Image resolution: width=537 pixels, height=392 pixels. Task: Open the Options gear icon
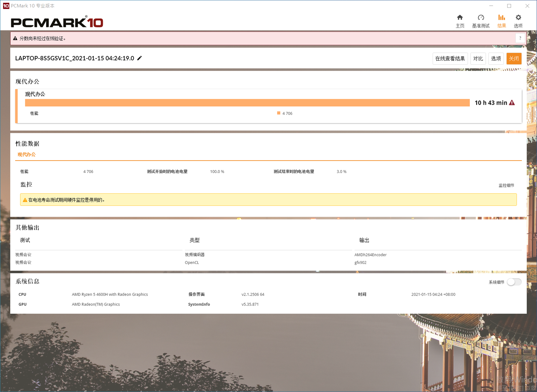pyautogui.click(x=518, y=18)
